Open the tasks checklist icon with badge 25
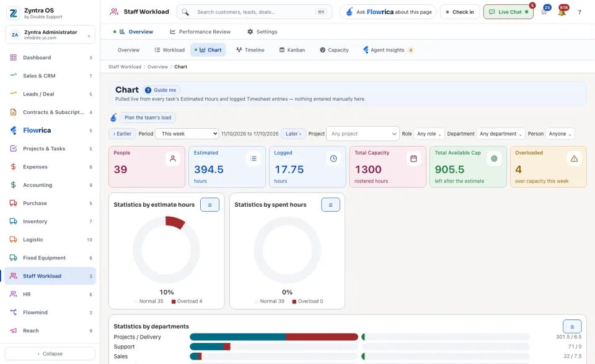The width and height of the screenshot is (595, 364). [x=544, y=12]
